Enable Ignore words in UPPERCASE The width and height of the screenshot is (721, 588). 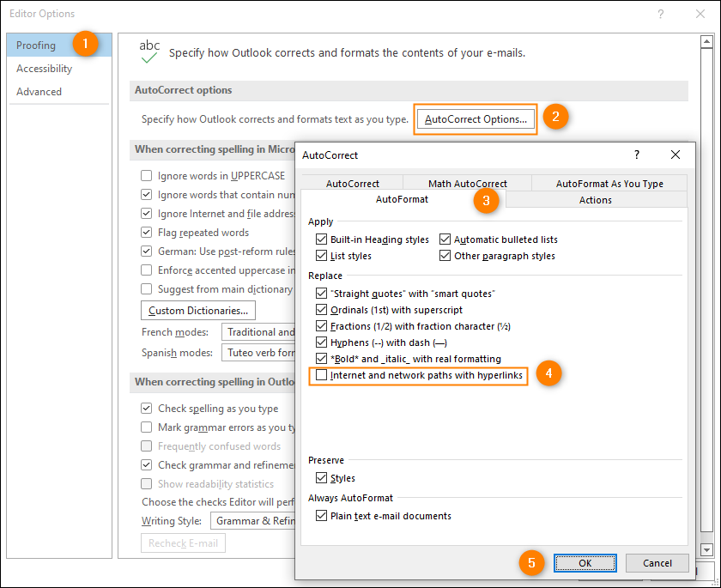pos(146,176)
